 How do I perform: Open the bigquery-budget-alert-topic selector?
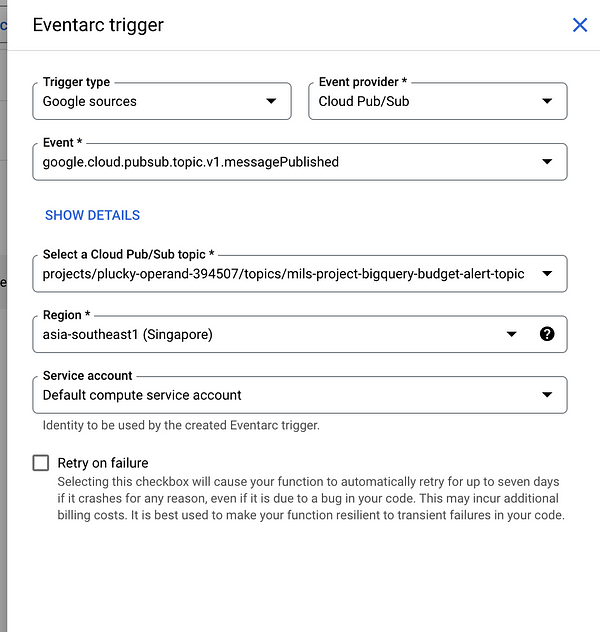[x=283, y=273]
